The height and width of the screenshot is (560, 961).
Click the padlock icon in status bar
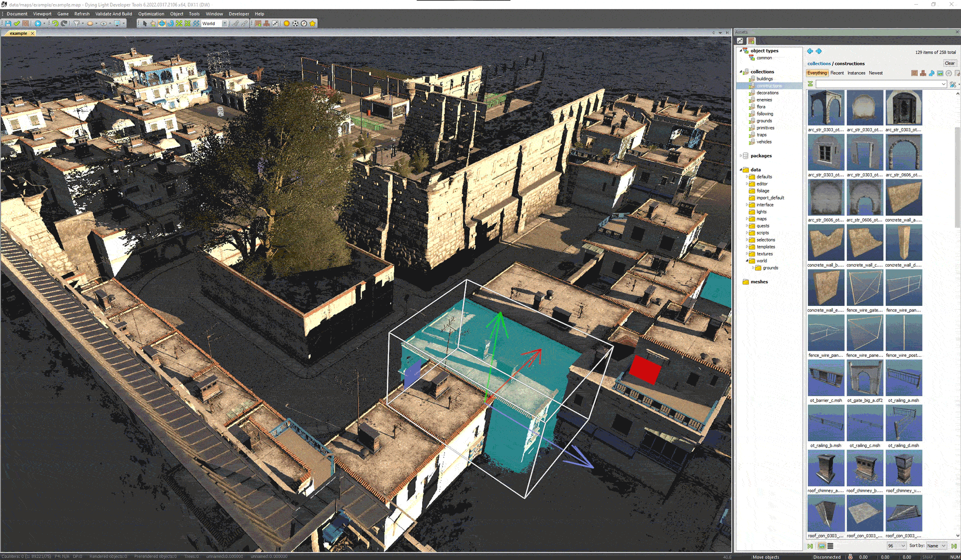click(x=850, y=556)
